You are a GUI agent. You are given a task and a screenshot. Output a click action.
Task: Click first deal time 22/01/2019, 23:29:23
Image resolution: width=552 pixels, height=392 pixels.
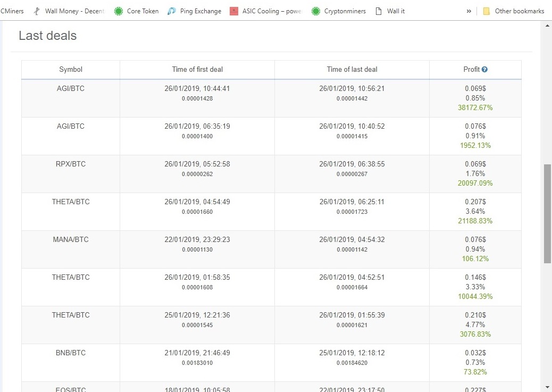197,239
